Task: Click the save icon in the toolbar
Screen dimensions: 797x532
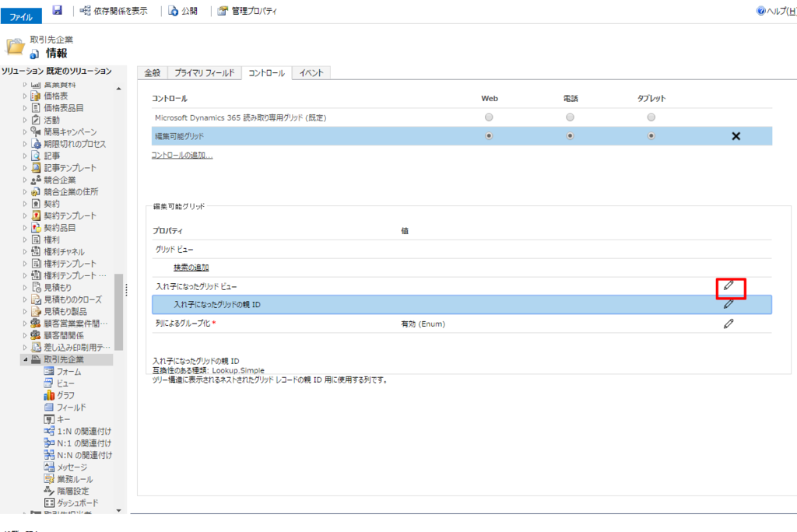Action: tap(57, 11)
